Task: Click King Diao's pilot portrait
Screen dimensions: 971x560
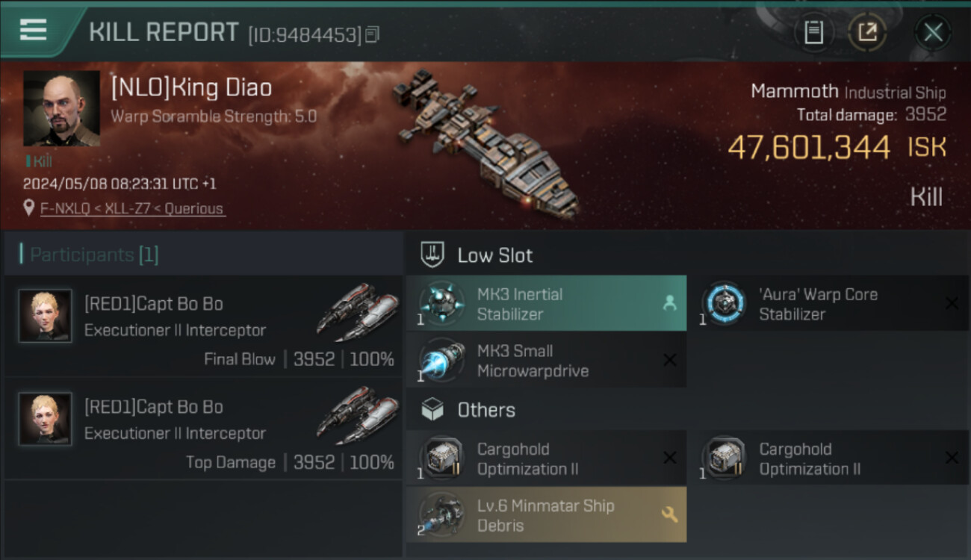Action: click(x=61, y=109)
